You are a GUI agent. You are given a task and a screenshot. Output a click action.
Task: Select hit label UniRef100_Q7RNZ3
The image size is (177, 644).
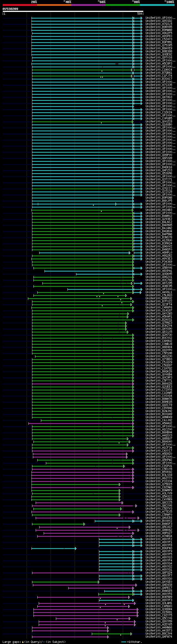click(x=159, y=323)
